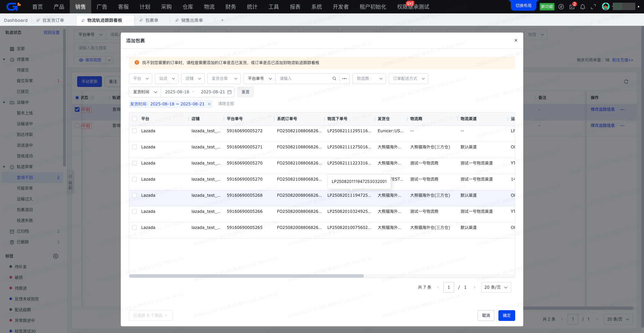Viewport: 644px width, 333px height.
Task: Check the row with 59160690005271
Action: coord(135,147)
